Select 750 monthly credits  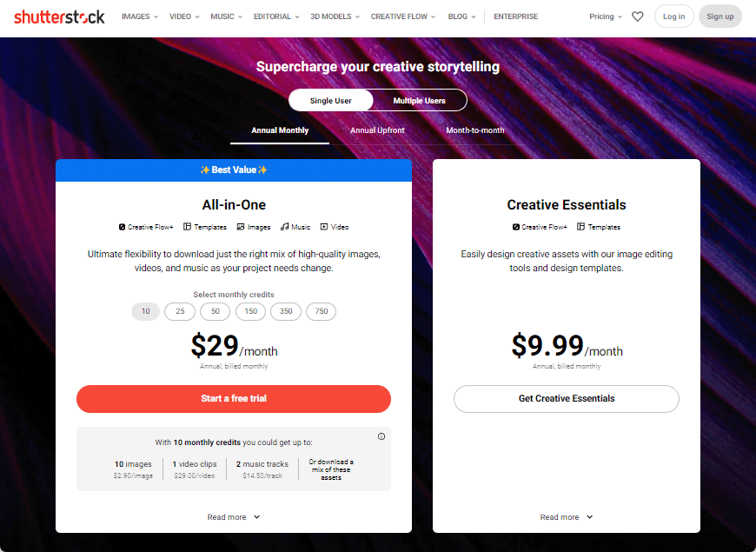click(x=321, y=311)
